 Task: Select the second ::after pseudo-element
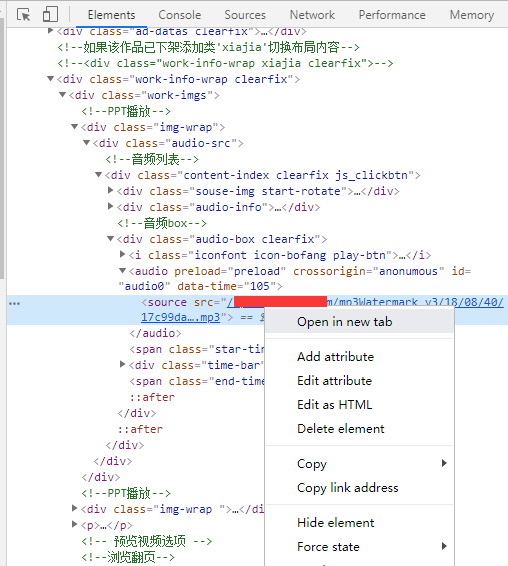(x=140, y=429)
